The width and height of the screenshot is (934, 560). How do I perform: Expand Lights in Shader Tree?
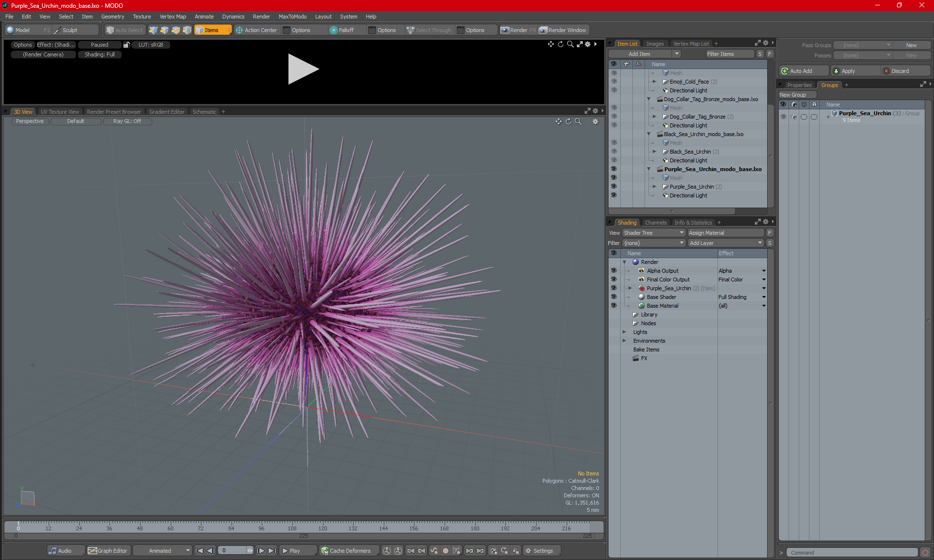click(625, 332)
